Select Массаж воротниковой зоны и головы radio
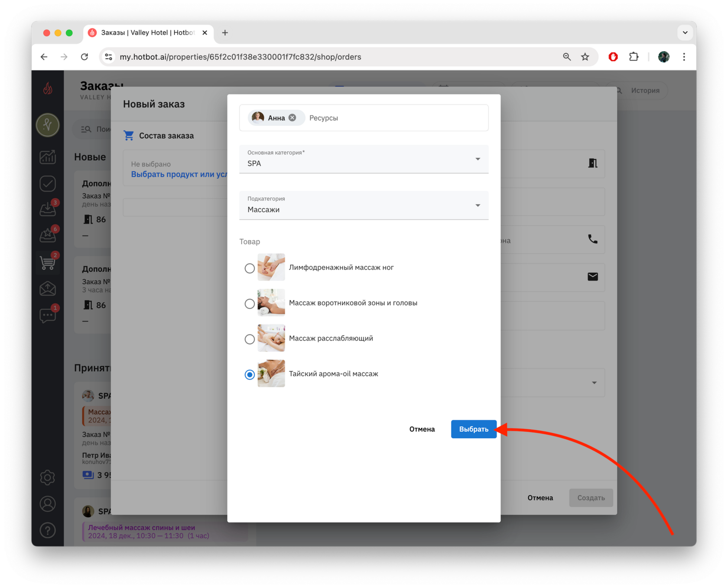 [x=250, y=304]
